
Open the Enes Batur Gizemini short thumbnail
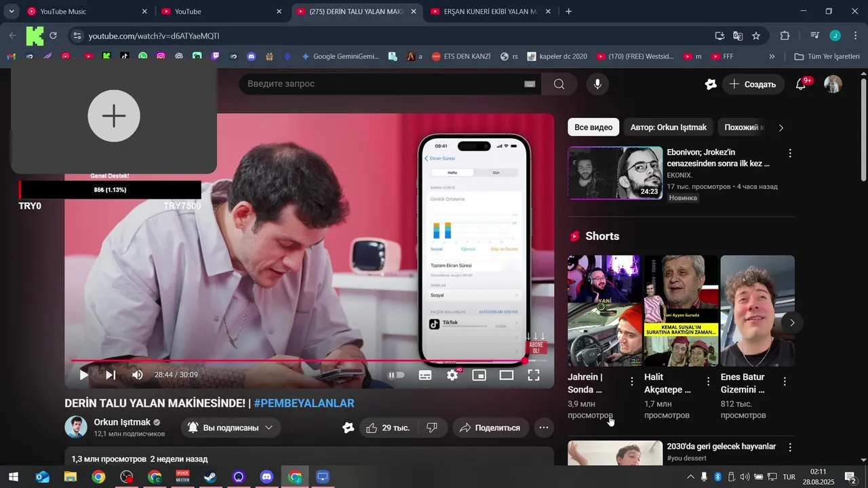757,310
